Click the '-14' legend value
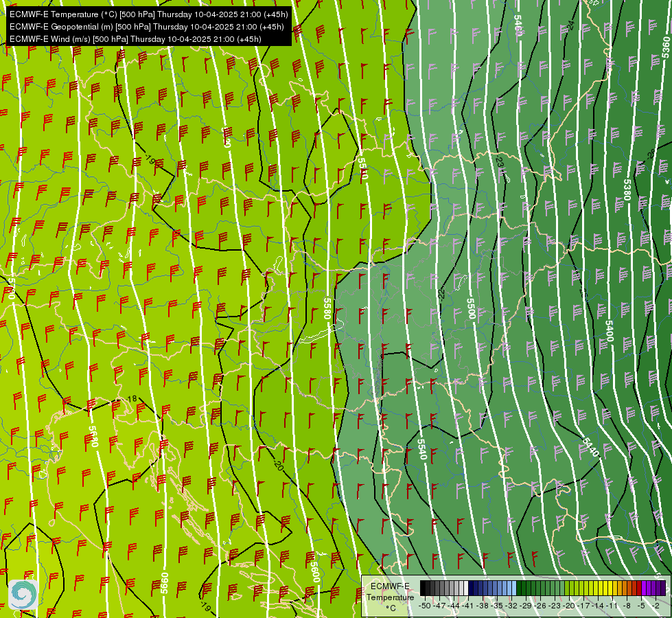The image size is (672, 618). click(x=599, y=606)
